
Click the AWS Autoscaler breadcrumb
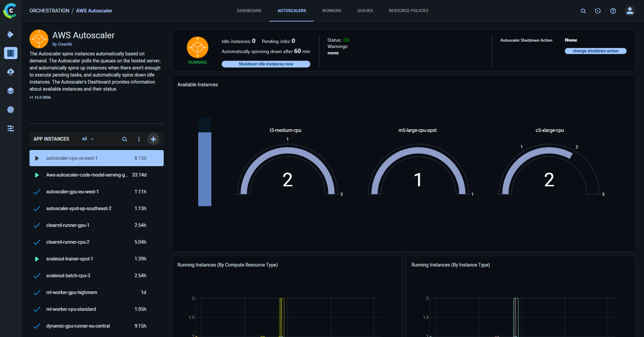(x=94, y=11)
